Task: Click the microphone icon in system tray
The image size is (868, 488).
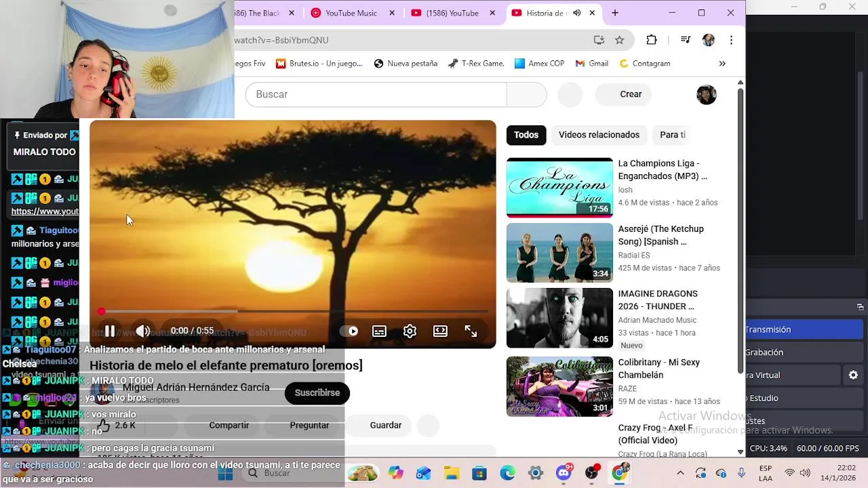Action: [741, 473]
